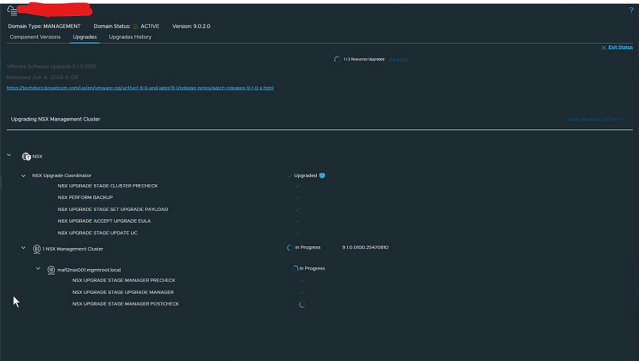This screenshot has height=361, width=639.
Task: Collapse NSX Management Cluster row
Action: [23, 248]
